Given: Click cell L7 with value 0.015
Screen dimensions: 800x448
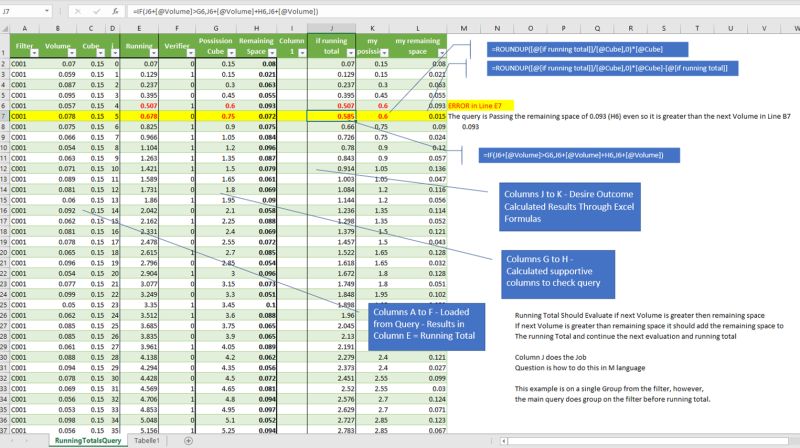Looking at the screenshot, I should point(418,116).
